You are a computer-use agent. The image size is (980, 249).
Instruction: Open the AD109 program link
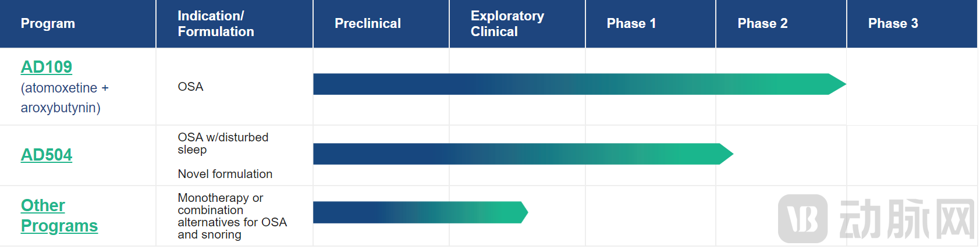[47, 67]
